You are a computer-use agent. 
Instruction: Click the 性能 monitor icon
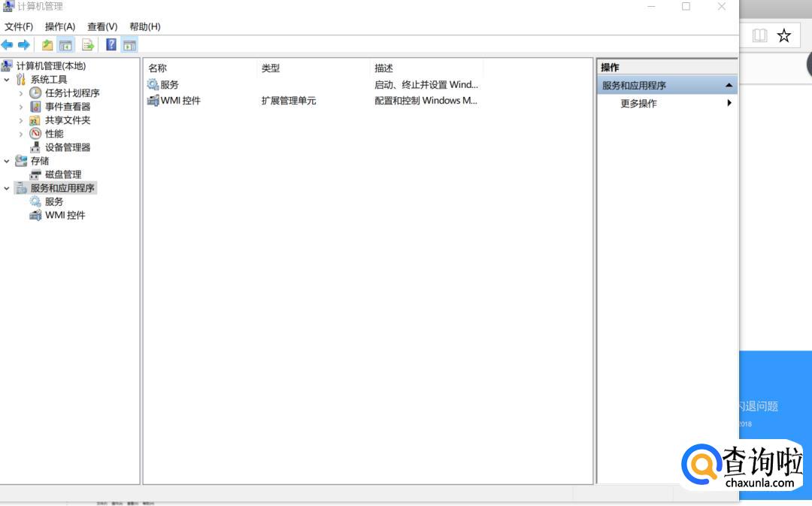tap(35, 134)
